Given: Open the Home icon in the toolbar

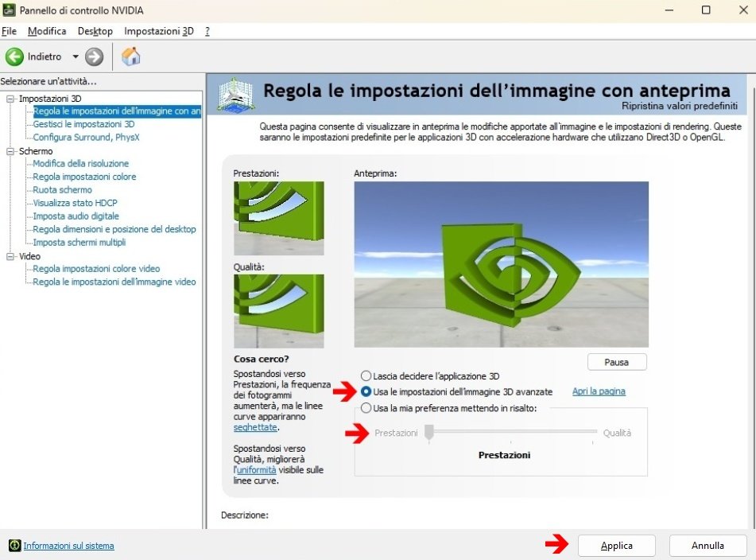Looking at the screenshot, I should pyautogui.click(x=131, y=56).
